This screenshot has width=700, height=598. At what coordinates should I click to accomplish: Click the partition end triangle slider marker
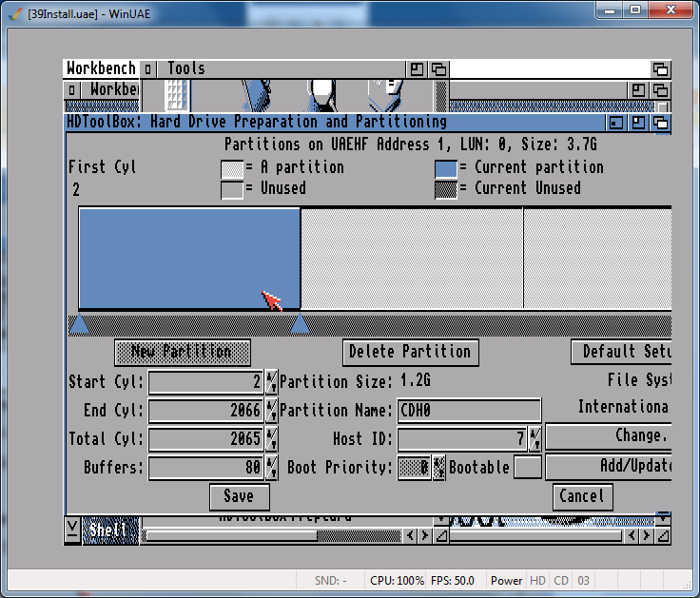pyautogui.click(x=300, y=323)
